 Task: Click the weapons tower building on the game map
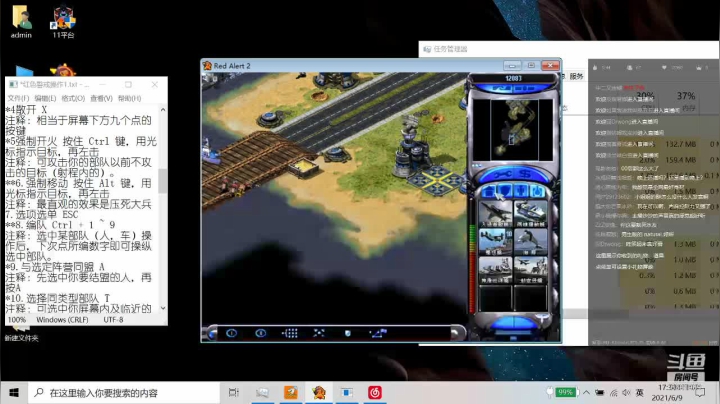pos(412,146)
